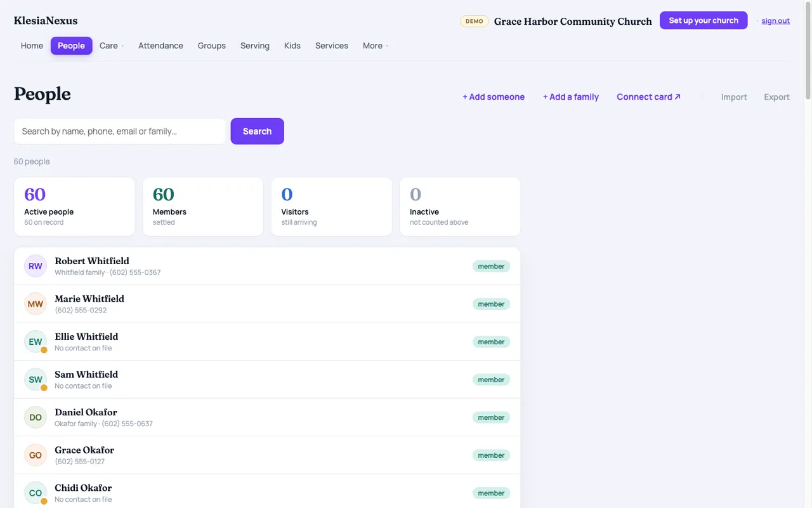
Task: Click the DEMO badge
Action: click(x=475, y=21)
